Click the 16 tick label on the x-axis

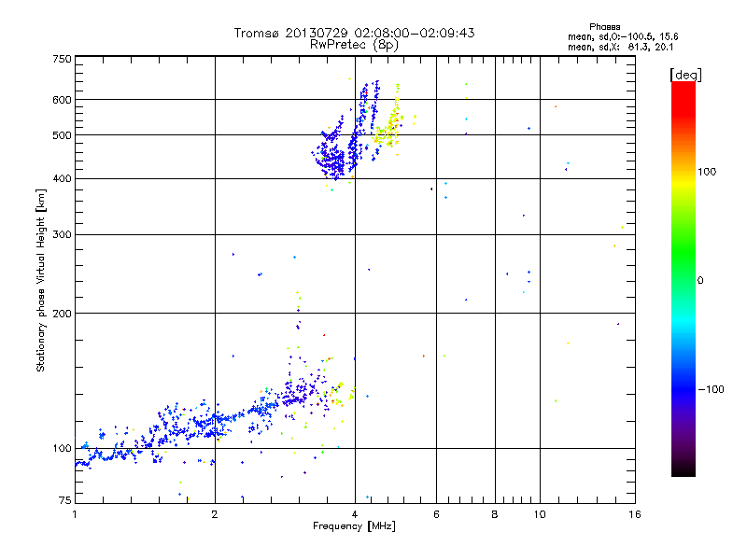pos(634,514)
